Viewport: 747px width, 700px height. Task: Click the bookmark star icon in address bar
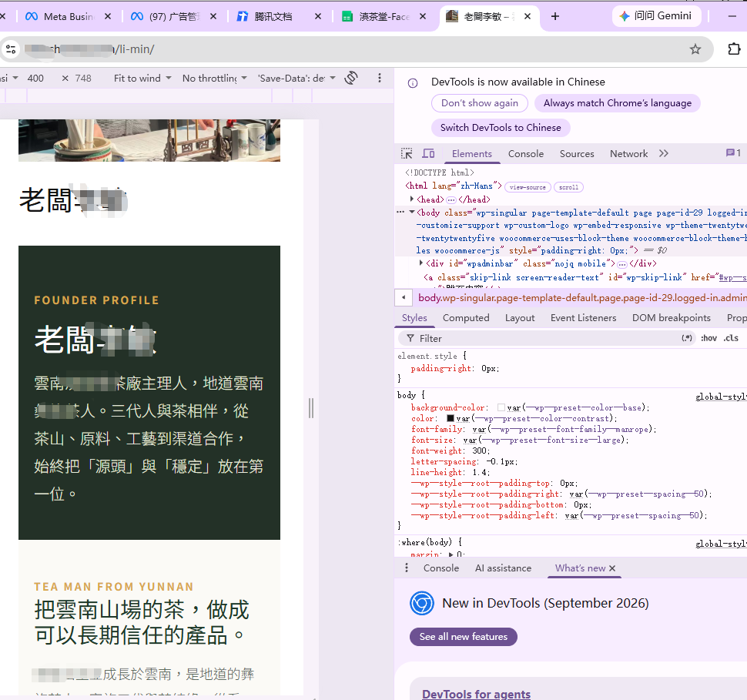(x=695, y=49)
